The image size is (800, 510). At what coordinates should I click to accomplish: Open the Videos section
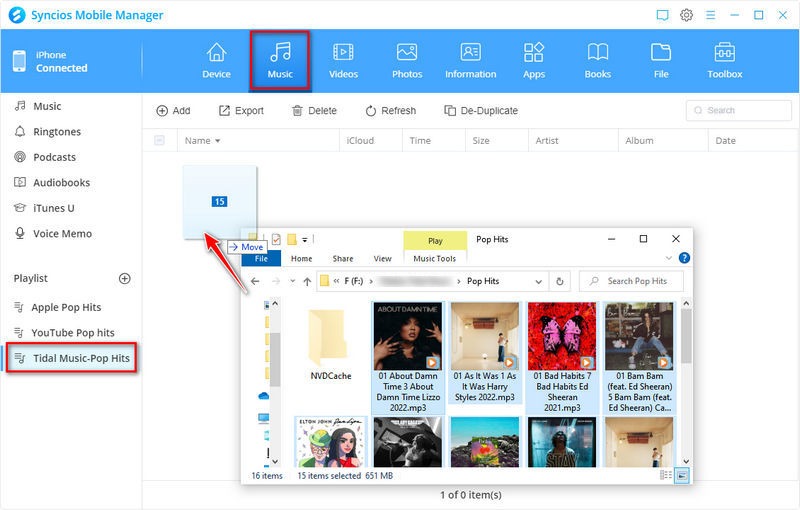click(343, 61)
